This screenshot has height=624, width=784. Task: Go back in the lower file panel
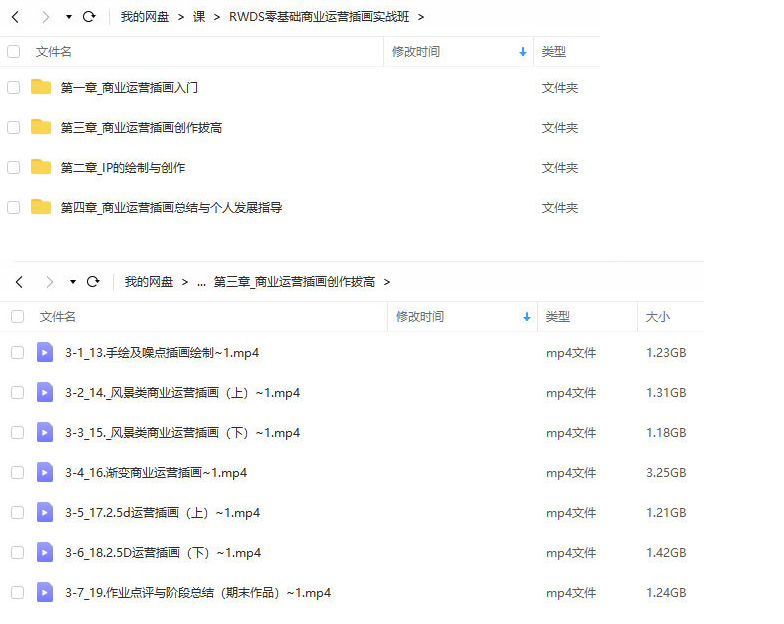click(20, 282)
